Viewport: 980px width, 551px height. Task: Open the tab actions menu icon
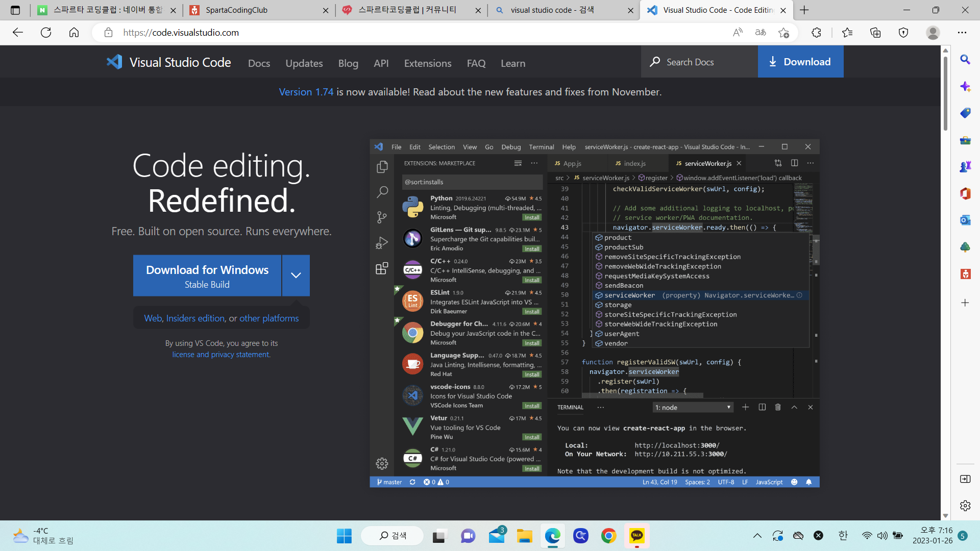click(x=15, y=10)
